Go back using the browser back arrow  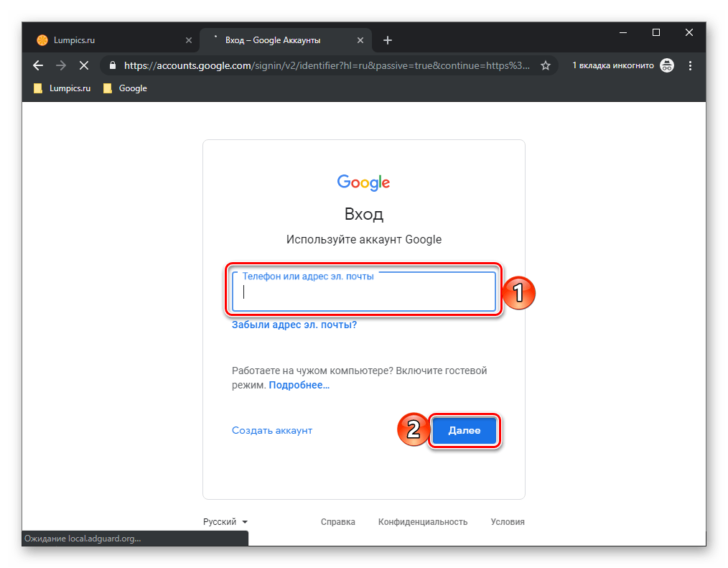38,65
